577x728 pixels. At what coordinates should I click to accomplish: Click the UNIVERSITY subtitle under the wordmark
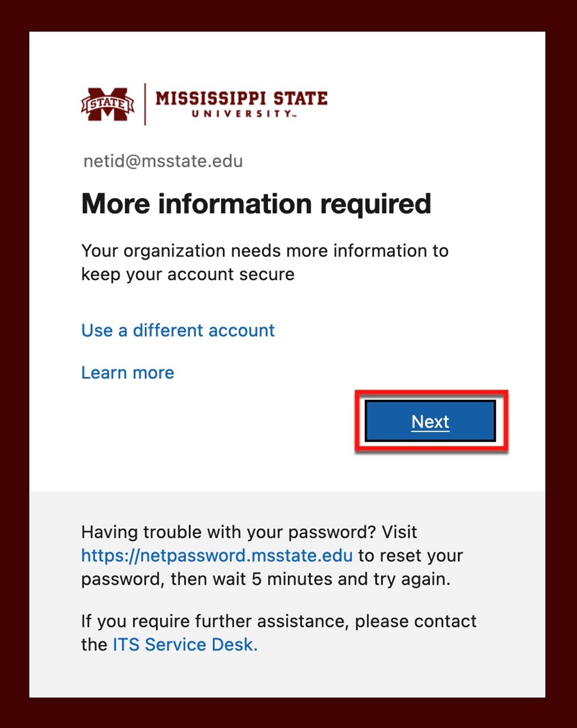coord(244,114)
